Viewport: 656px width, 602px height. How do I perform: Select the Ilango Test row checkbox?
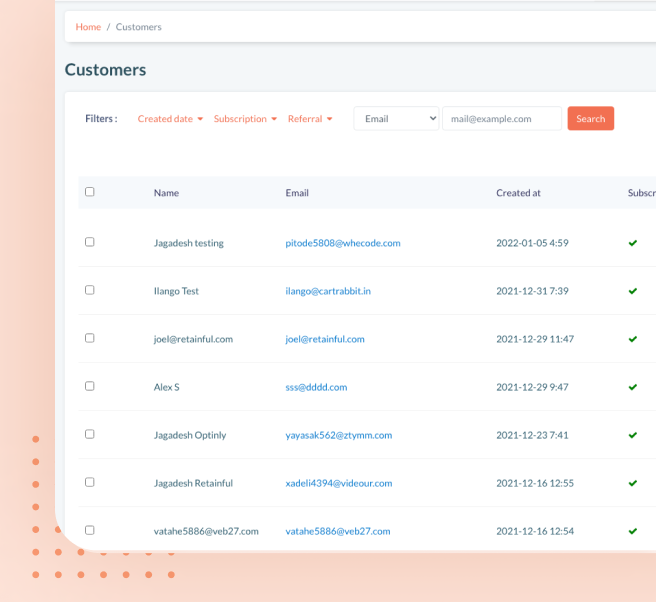pyautogui.click(x=90, y=290)
